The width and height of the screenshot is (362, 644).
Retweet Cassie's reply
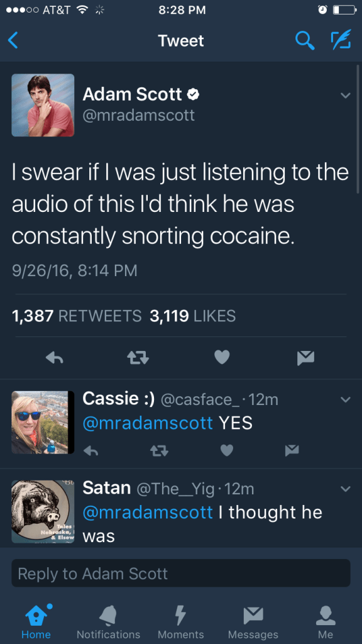click(x=156, y=451)
